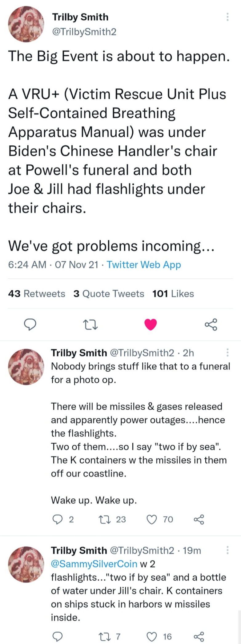Reply to the 2h tweet
The width and height of the screenshot is (241, 644).
58,519
